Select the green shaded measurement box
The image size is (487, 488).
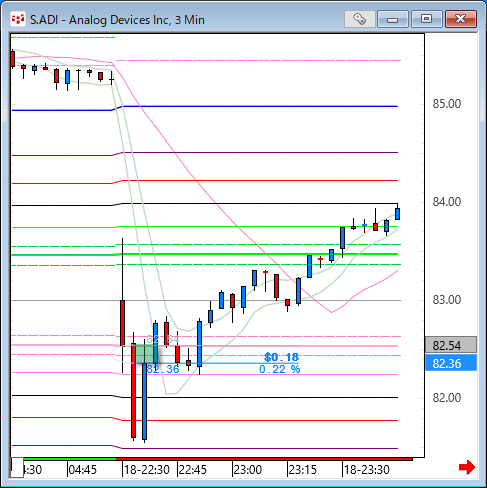coord(145,354)
